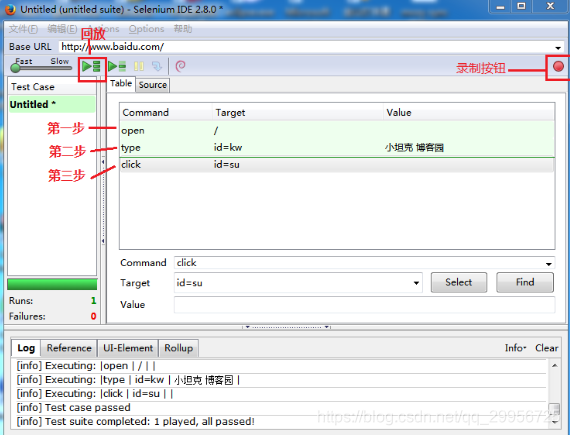
Task: Click the rollup spiral icon
Action: pyautogui.click(x=180, y=66)
